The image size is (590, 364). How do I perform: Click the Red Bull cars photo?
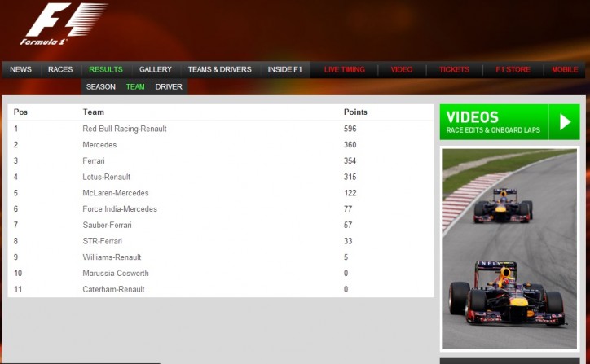point(509,249)
